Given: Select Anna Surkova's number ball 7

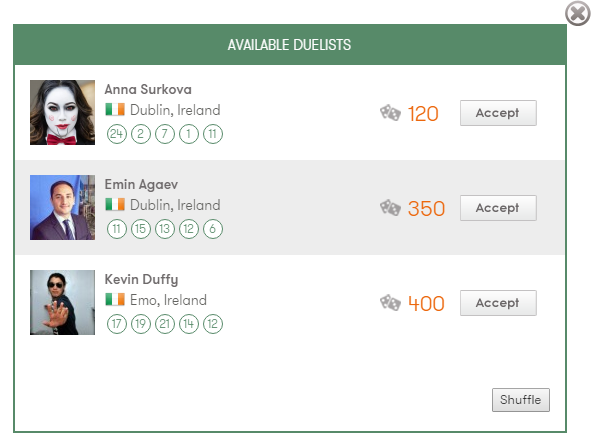Looking at the screenshot, I should pyautogui.click(x=165, y=134).
